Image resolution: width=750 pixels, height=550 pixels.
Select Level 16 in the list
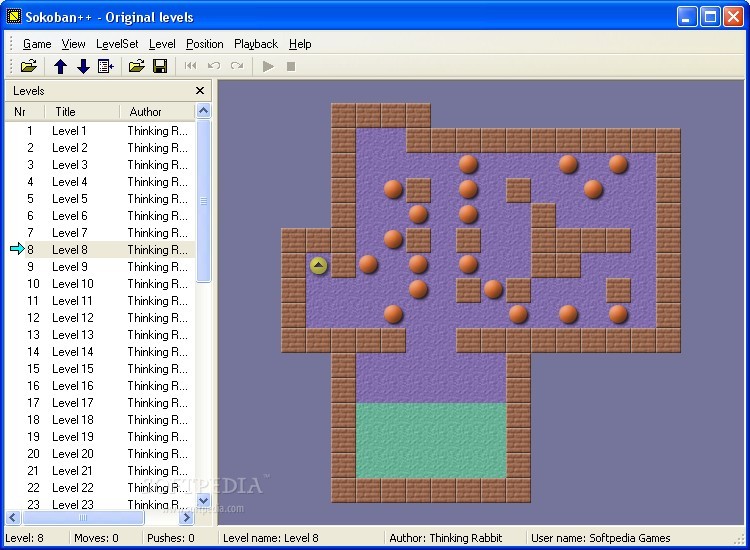(100, 385)
